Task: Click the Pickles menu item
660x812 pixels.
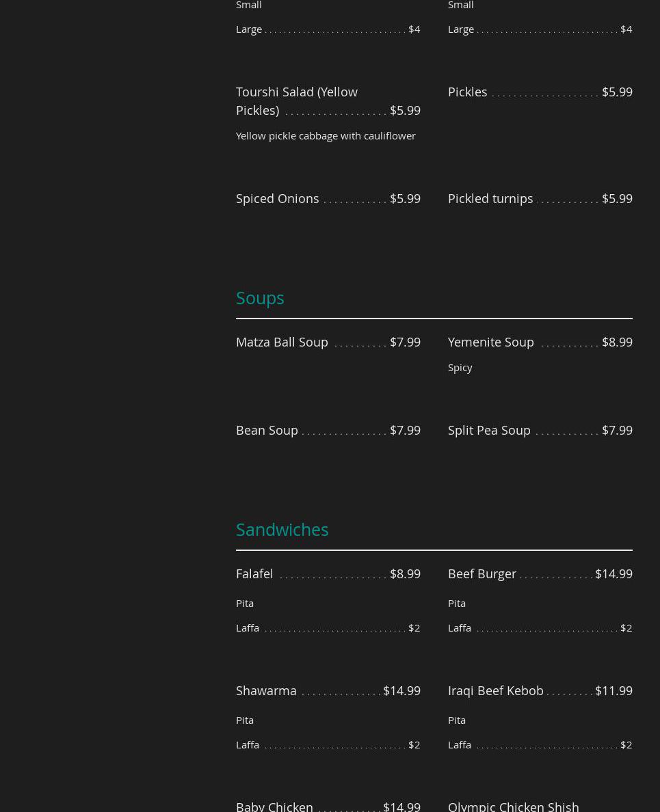Action: 468,92
